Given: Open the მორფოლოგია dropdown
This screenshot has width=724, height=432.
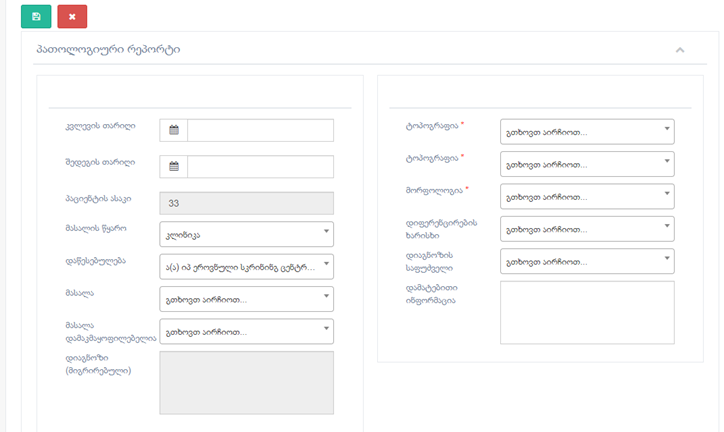Looking at the screenshot, I should tap(587, 196).
